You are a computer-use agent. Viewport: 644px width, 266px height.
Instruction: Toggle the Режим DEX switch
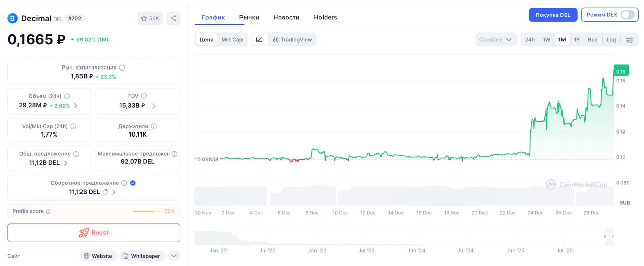pos(627,15)
